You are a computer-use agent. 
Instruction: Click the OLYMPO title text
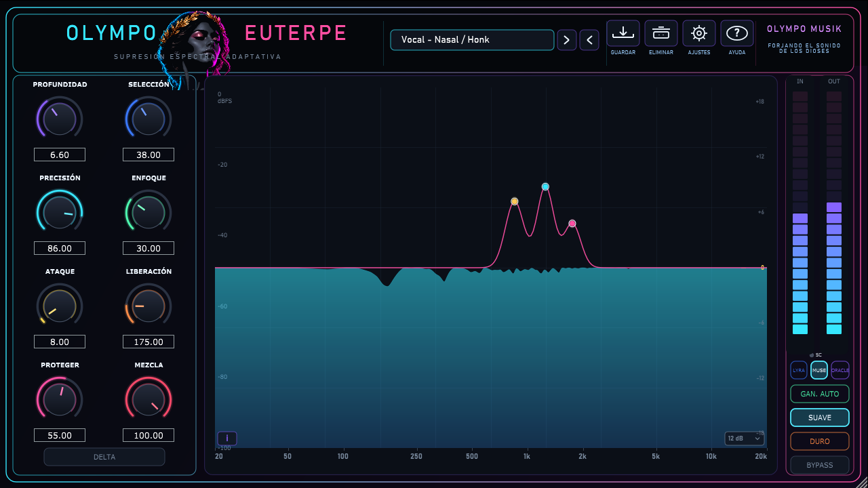(x=112, y=33)
